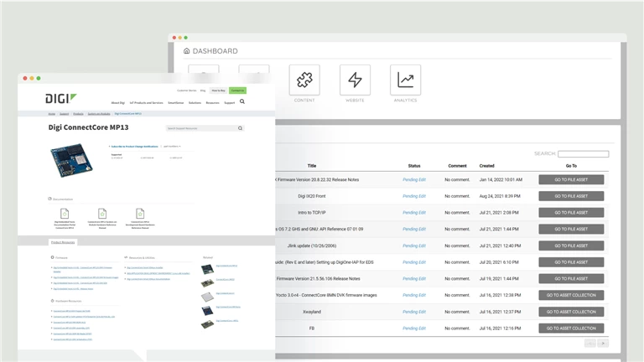Click the Resources & Utilities section icon
Screen dimensions: 644x362
(x=126, y=257)
